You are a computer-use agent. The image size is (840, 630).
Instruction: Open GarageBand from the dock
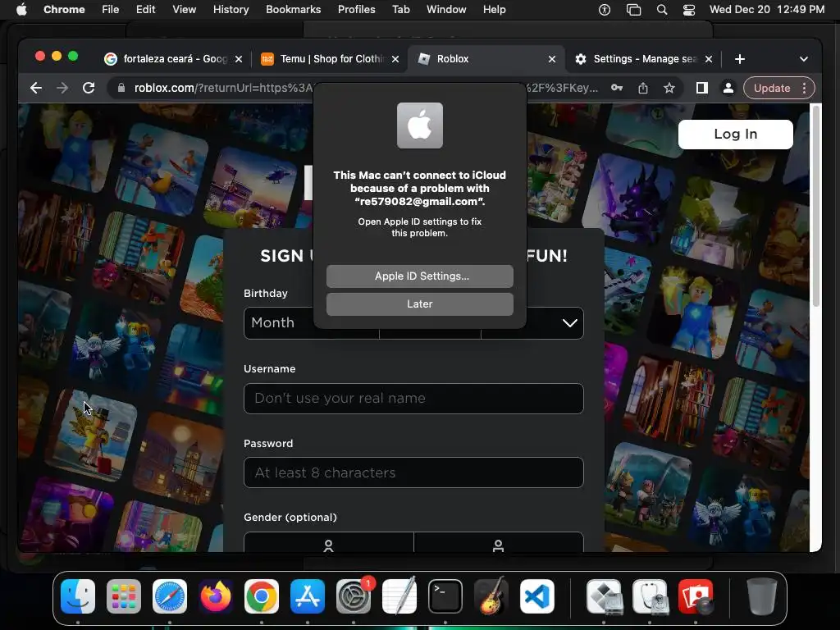click(491, 596)
